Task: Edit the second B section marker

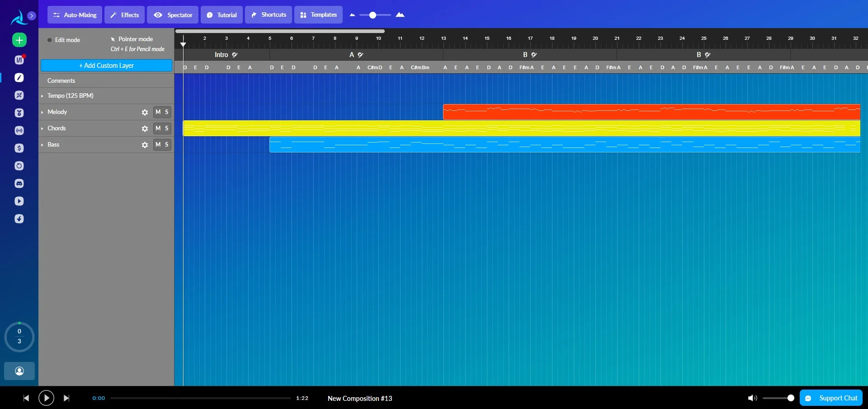Action: click(708, 55)
